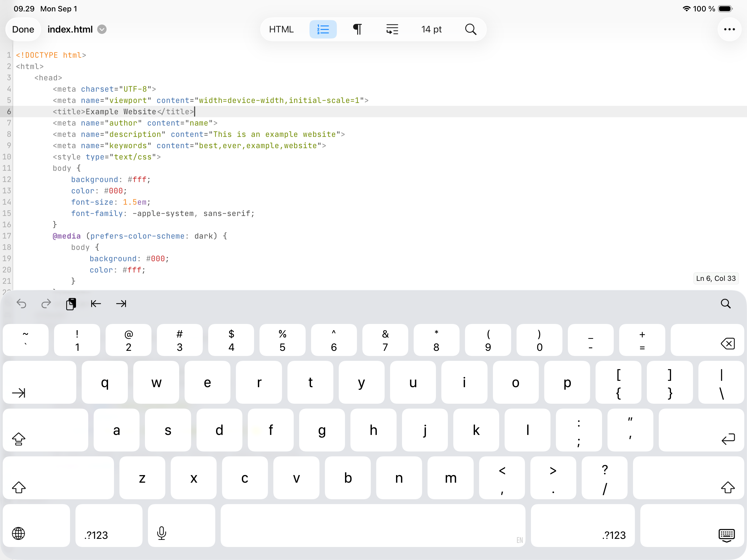This screenshot has width=747, height=560.
Task: Open the more options ellipsis menu
Action: pos(729,29)
